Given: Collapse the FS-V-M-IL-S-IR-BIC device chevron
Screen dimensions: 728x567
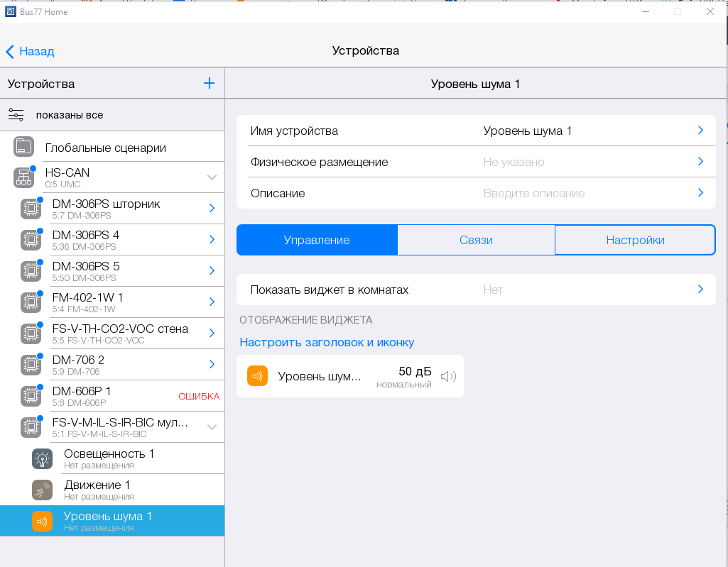Looking at the screenshot, I should click(x=212, y=427).
